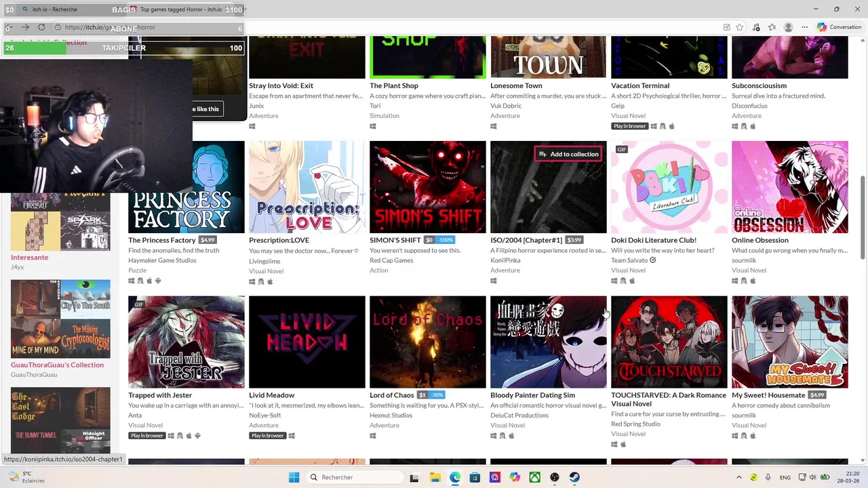Open Subconsciousism title link

coord(759,85)
